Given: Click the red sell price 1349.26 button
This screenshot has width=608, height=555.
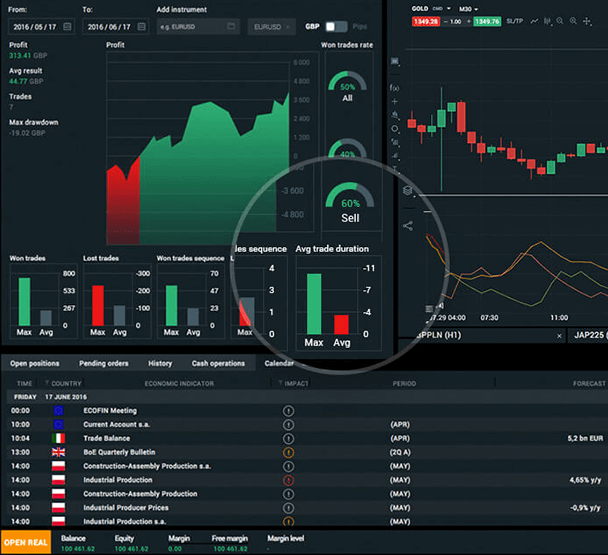Looking at the screenshot, I should click(426, 21).
